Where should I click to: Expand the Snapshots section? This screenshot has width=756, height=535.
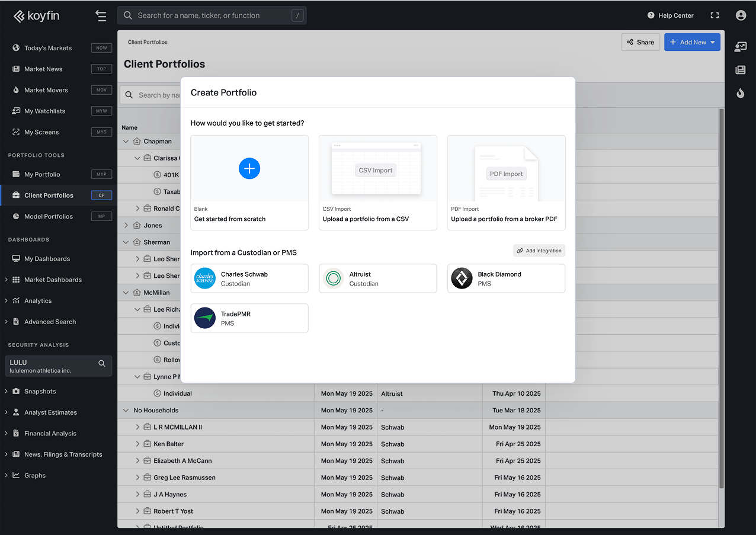click(7, 392)
